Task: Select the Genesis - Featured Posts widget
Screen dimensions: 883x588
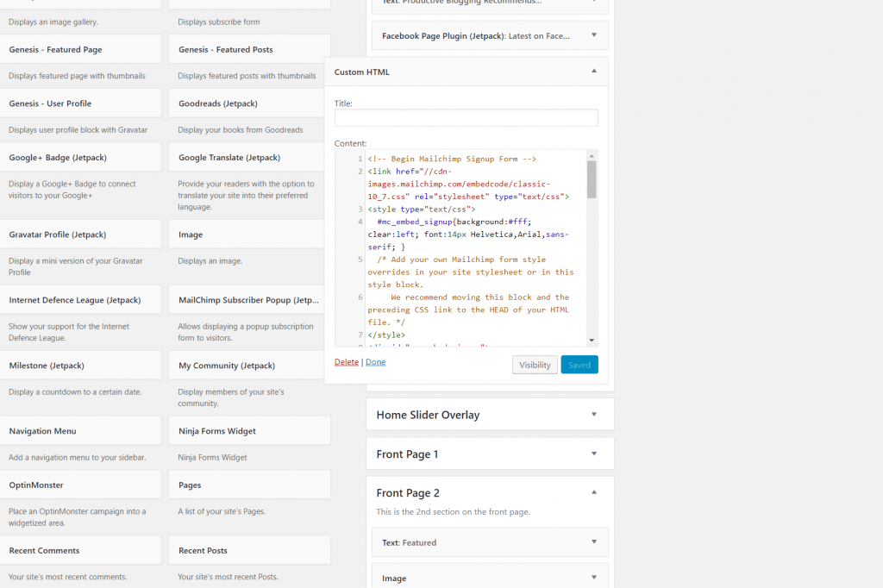Action: tap(249, 49)
